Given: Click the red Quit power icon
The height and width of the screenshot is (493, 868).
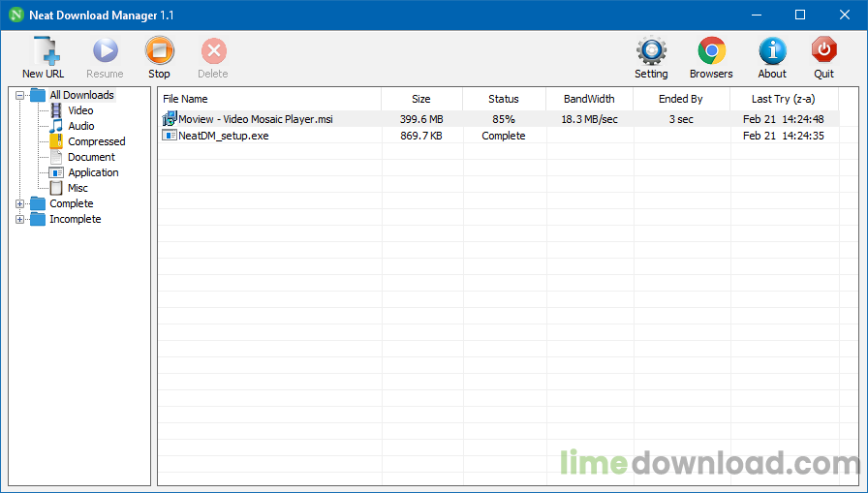Looking at the screenshot, I should [823, 51].
